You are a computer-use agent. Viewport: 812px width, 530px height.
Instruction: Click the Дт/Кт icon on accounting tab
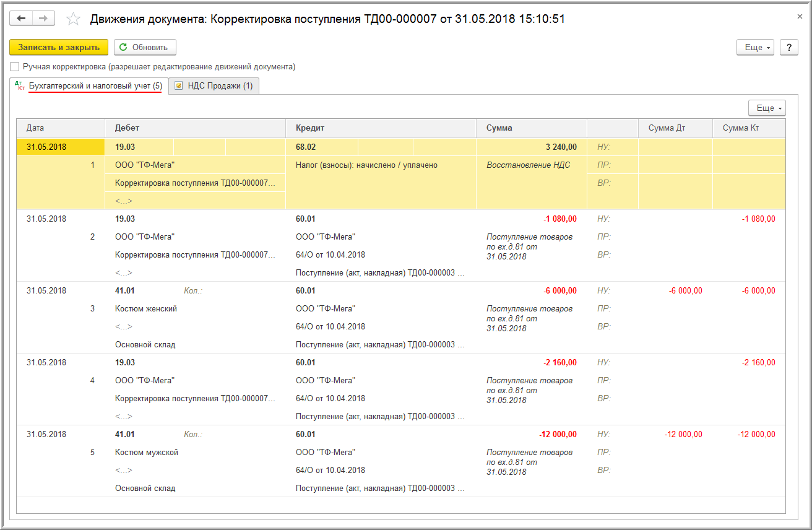coord(20,86)
